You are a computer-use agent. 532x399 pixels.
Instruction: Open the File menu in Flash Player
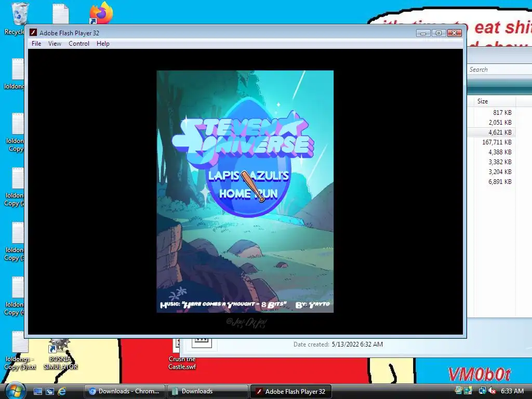coord(36,44)
